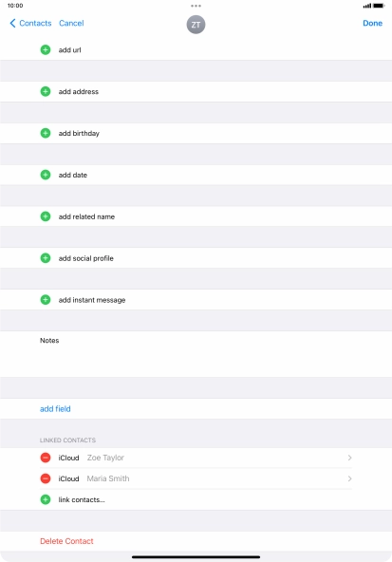The height and width of the screenshot is (562, 392).
Task: Cancel editing the contact
Action: click(71, 24)
